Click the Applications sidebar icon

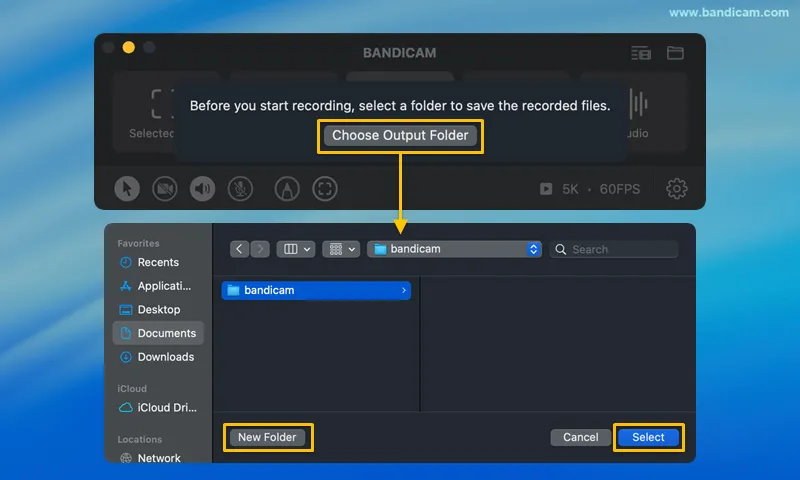(126, 286)
